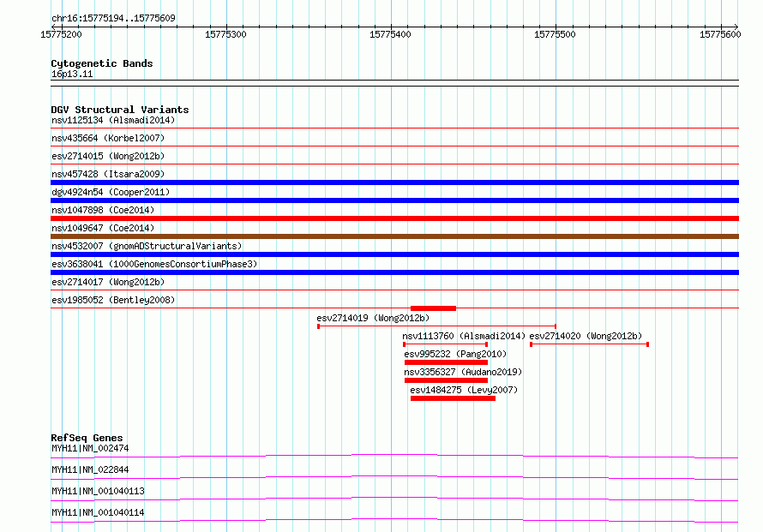
Task: Select the MYH11|NM_001040114 transcript label
Action: [98, 512]
